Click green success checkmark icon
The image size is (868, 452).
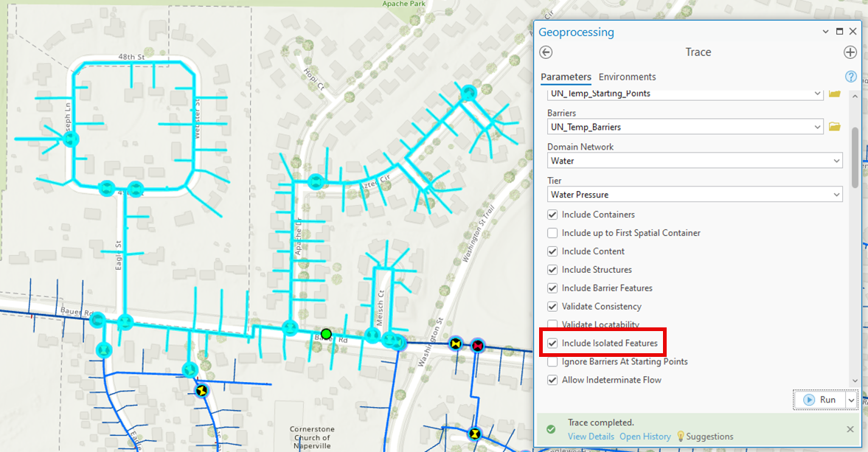551,429
